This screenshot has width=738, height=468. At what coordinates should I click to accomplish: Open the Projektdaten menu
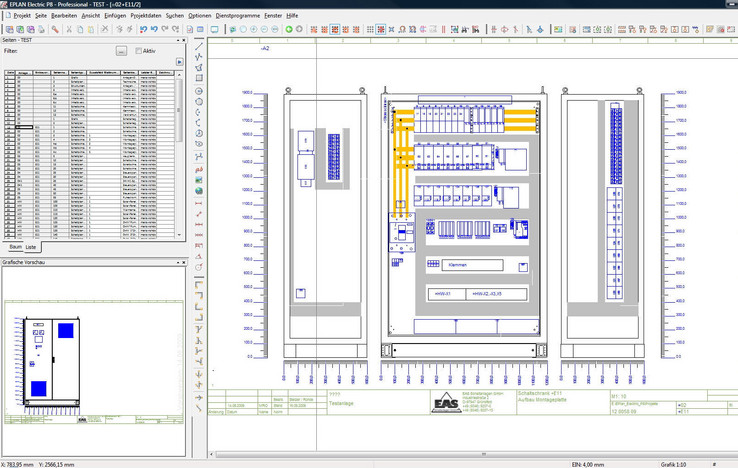(x=145, y=16)
